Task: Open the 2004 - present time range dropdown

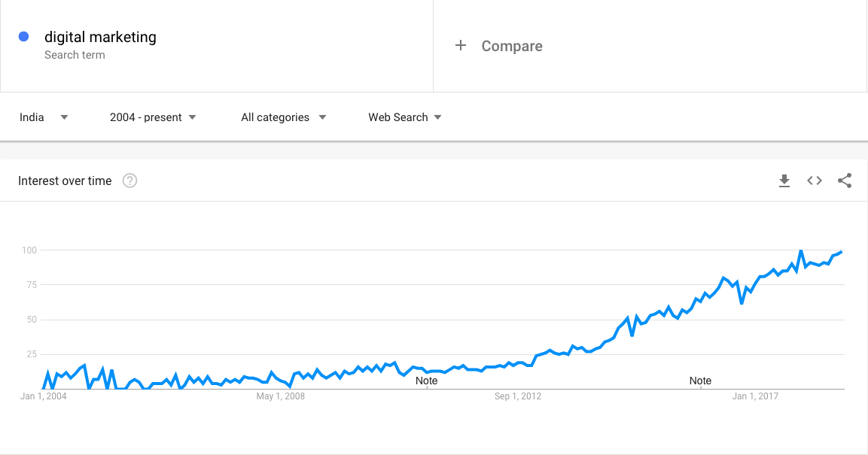Action: coord(154,117)
